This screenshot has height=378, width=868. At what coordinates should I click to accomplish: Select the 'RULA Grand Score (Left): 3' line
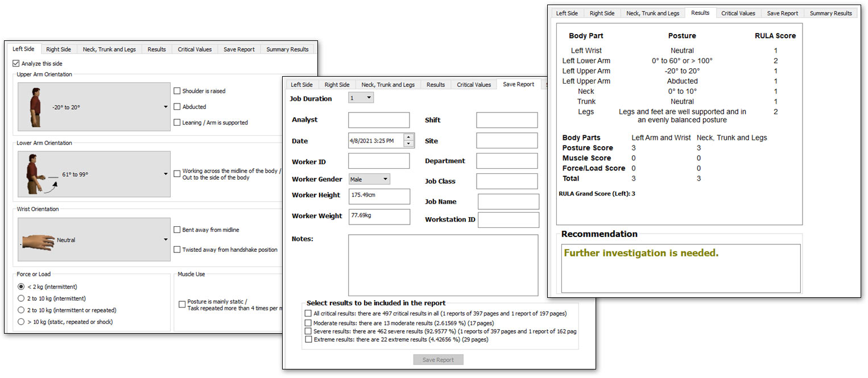click(597, 193)
